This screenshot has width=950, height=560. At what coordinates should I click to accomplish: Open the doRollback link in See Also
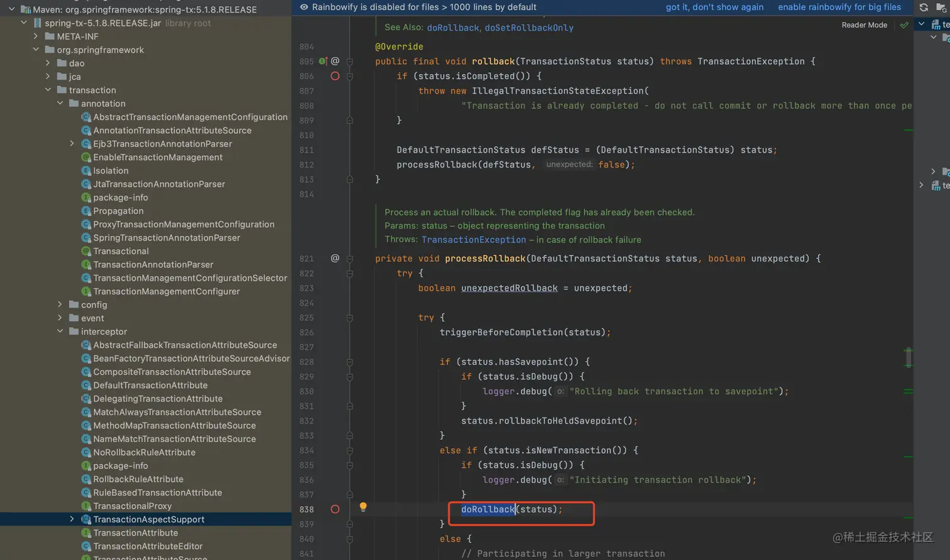click(453, 28)
